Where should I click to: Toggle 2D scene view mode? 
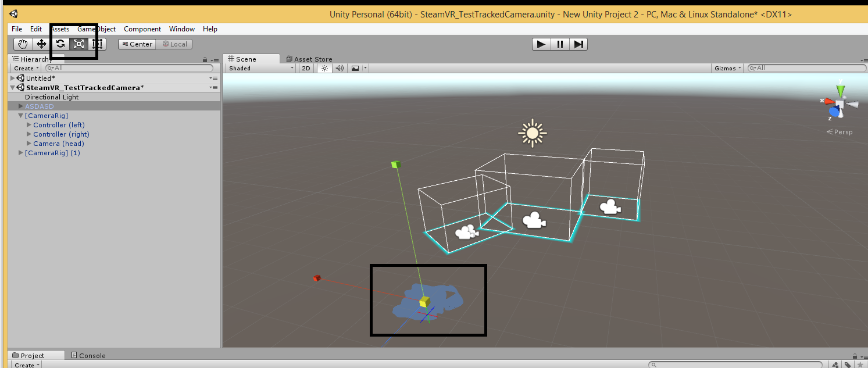[x=306, y=68]
